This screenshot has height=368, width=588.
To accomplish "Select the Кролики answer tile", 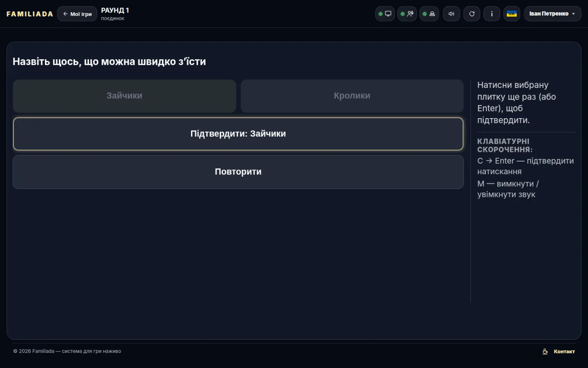I will pyautogui.click(x=352, y=96).
